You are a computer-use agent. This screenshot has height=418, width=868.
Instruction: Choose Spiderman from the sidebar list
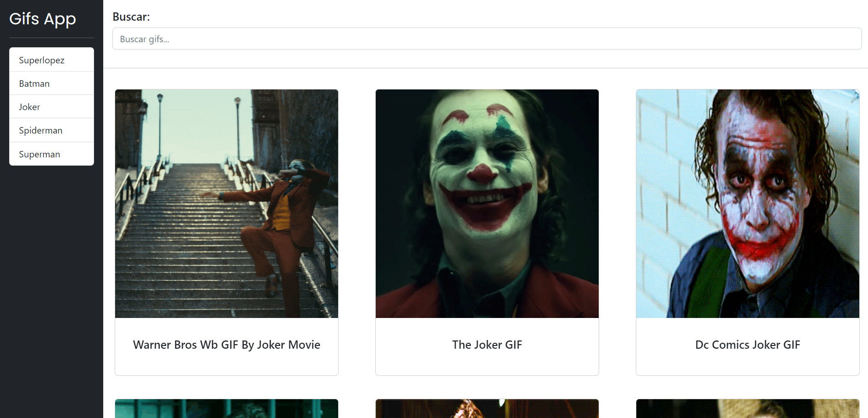(51, 130)
